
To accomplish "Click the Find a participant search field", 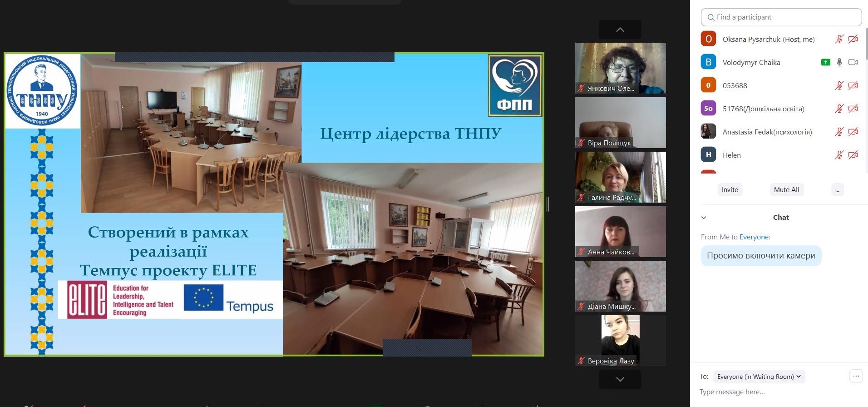I will (781, 17).
